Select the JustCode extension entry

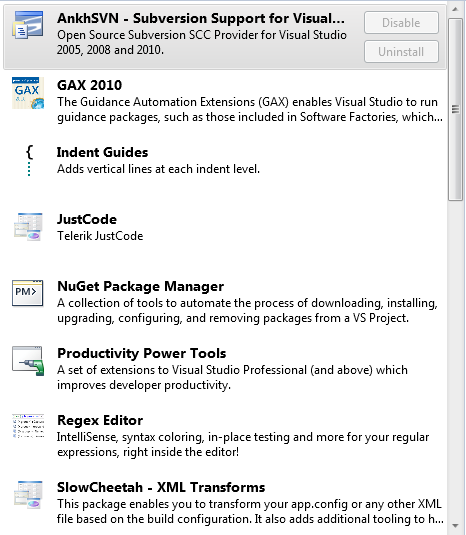(x=225, y=227)
